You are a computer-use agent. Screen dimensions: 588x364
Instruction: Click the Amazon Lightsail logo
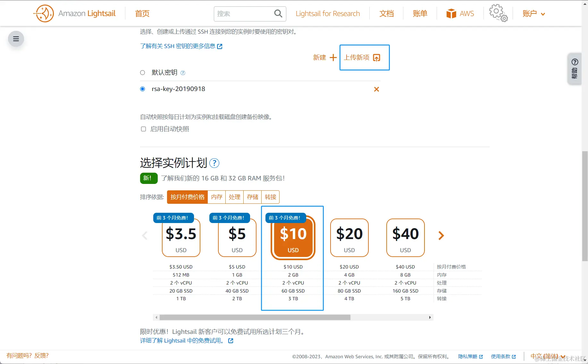point(74,13)
